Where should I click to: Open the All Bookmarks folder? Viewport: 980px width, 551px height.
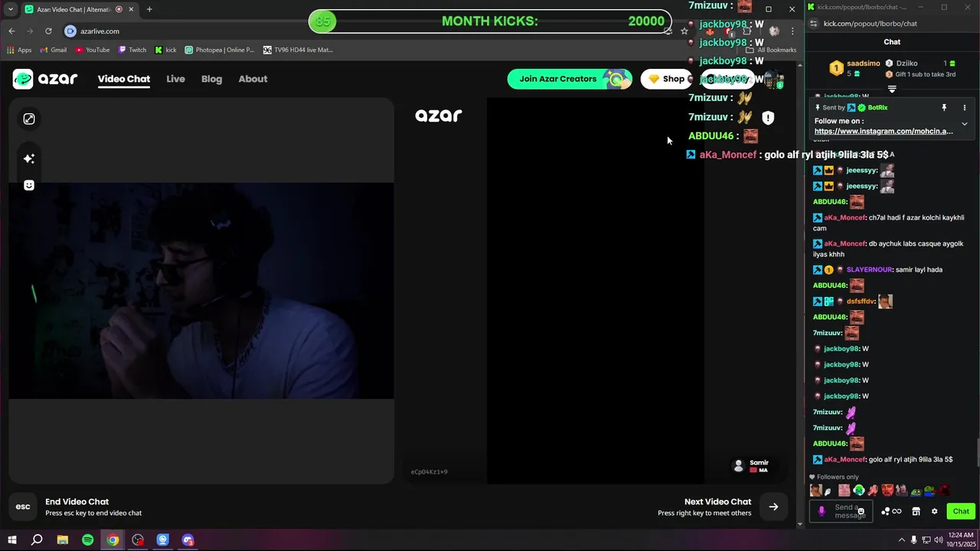click(x=772, y=50)
